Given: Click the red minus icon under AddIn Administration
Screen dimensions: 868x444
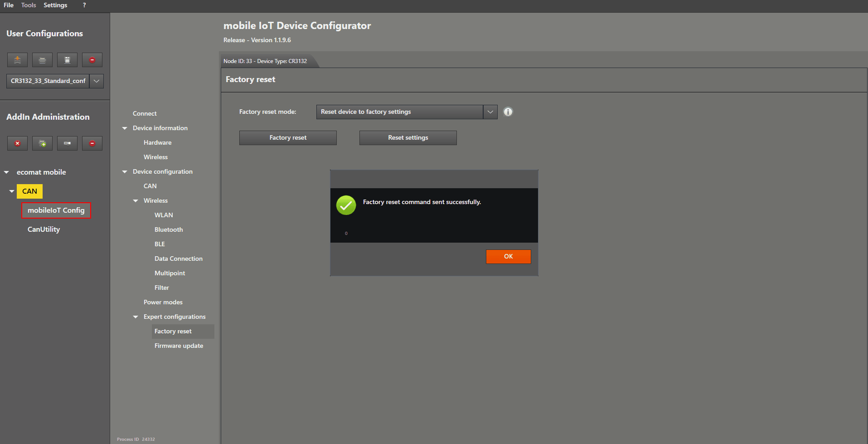Looking at the screenshot, I should point(92,143).
